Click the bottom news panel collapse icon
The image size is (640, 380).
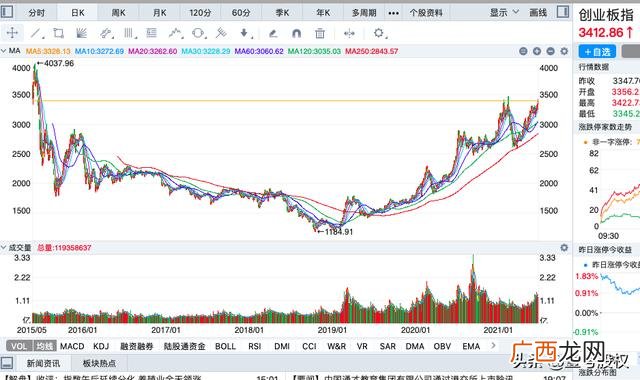click(7, 363)
